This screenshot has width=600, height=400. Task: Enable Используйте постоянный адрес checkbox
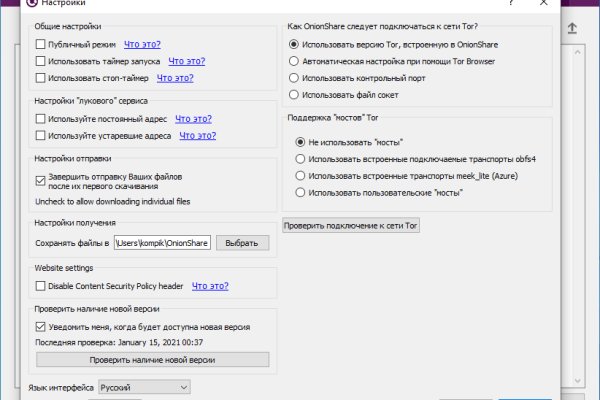point(40,119)
